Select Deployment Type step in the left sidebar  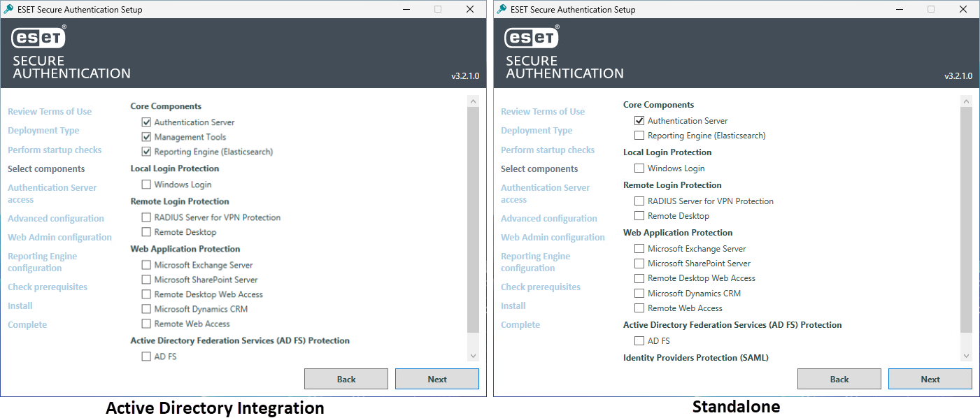[x=43, y=131]
